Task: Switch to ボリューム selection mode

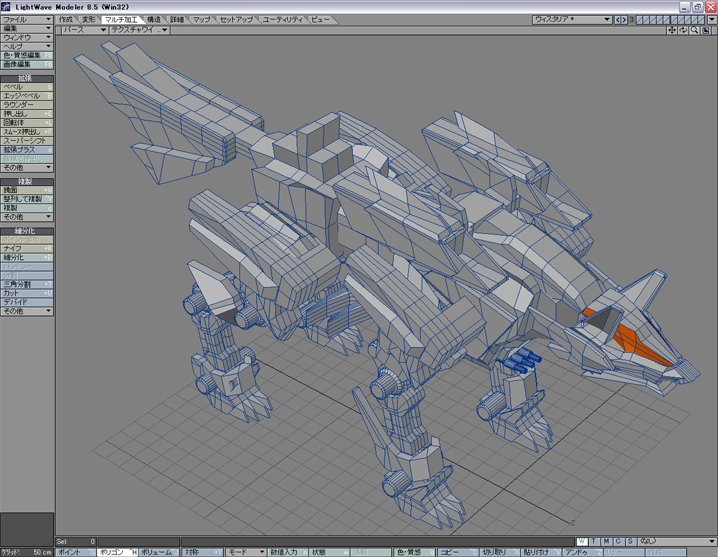Action: [x=159, y=552]
